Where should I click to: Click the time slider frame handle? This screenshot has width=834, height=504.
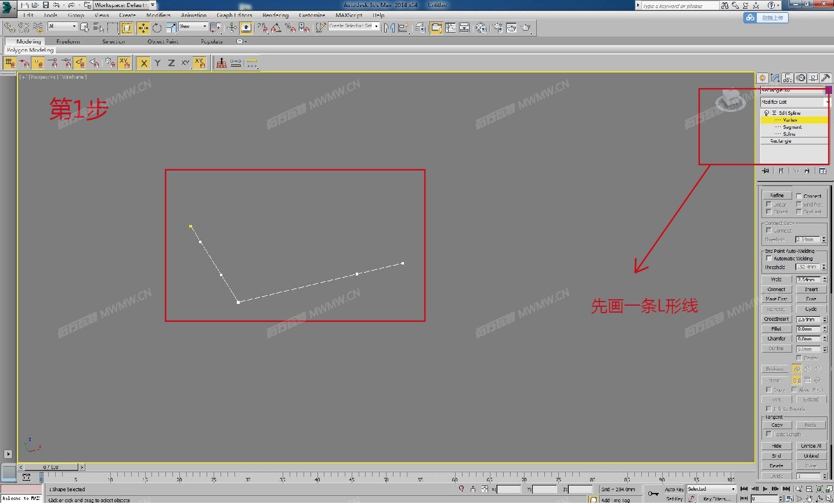(50, 467)
